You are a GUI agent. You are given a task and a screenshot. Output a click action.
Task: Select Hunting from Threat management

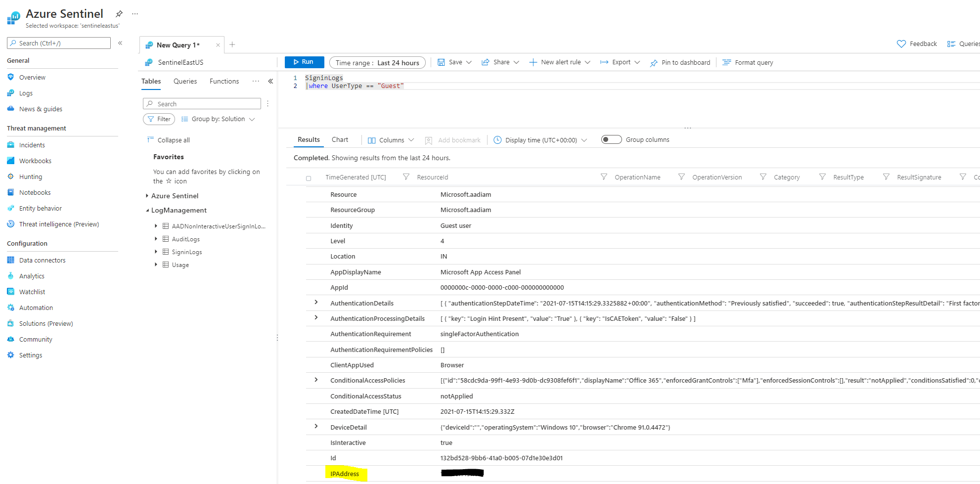31,176
